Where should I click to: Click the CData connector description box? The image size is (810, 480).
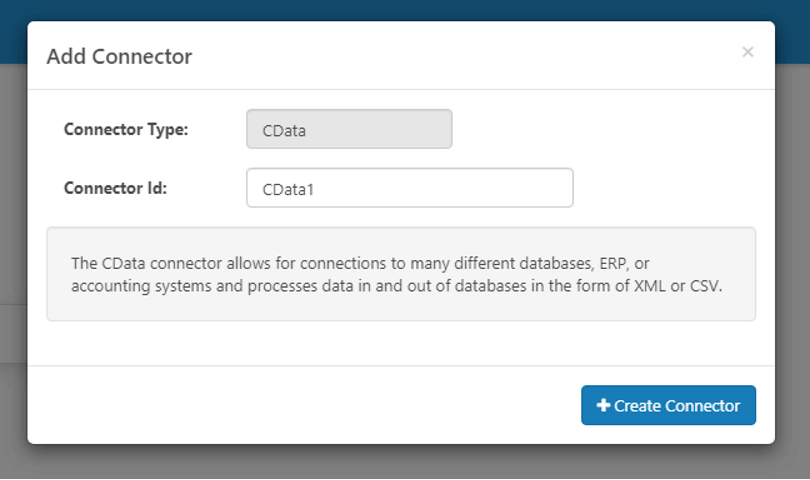pos(400,305)
